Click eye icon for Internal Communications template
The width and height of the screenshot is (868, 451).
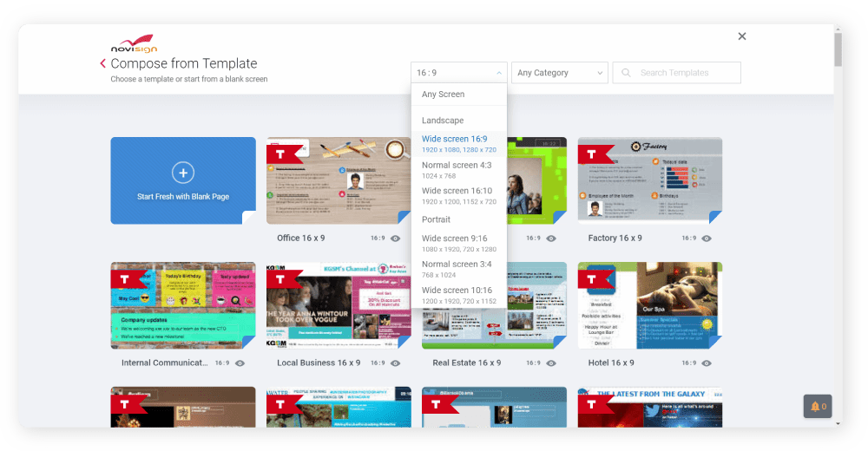(240, 363)
